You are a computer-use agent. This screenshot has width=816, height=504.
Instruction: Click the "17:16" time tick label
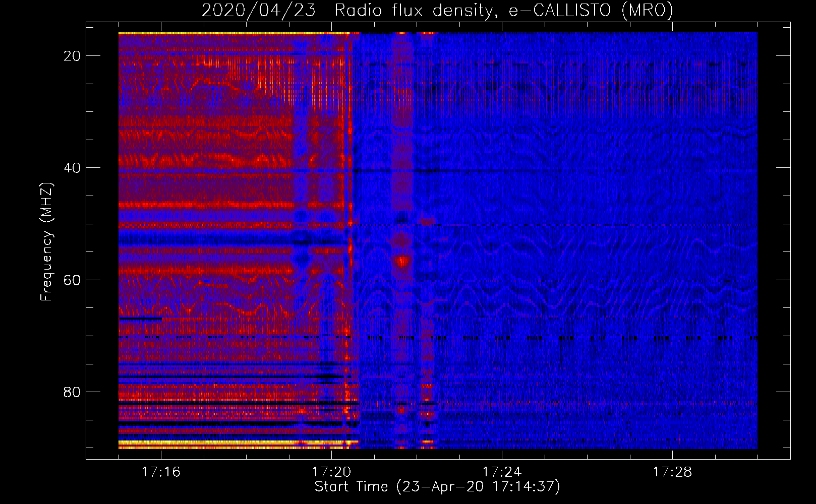[x=161, y=472]
